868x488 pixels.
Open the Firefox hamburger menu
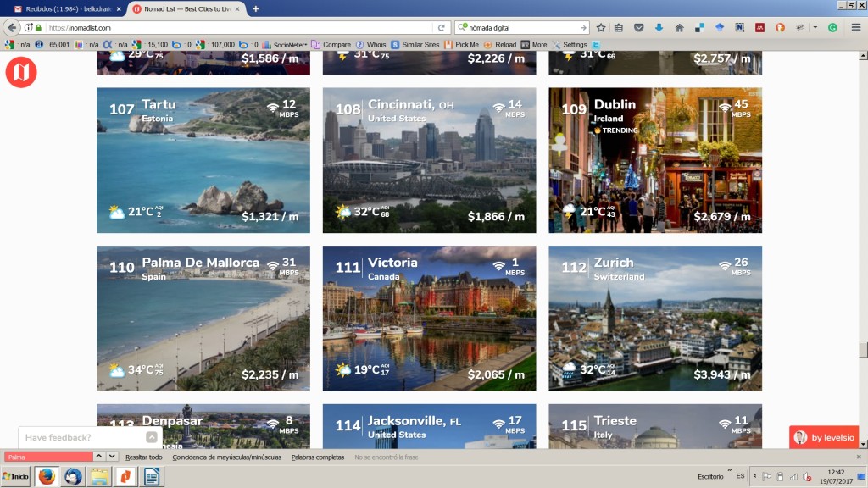tap(856, 28)
